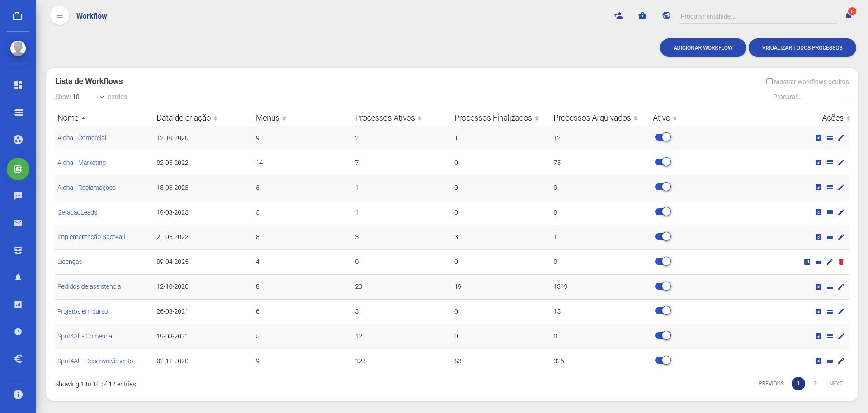Viewport: 868px width, 413px height.
Task: Open statistics chart icon for Pedidos de assistencia
Action: point(818,287)
